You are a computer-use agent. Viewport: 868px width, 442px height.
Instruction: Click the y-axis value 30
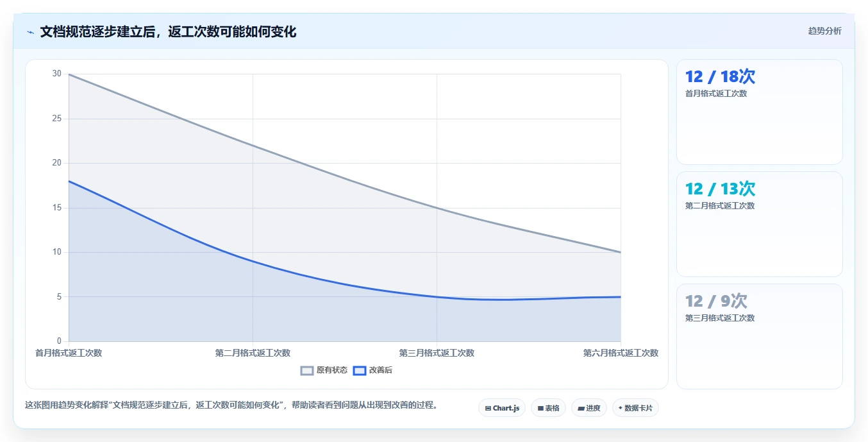pos(57,74)
